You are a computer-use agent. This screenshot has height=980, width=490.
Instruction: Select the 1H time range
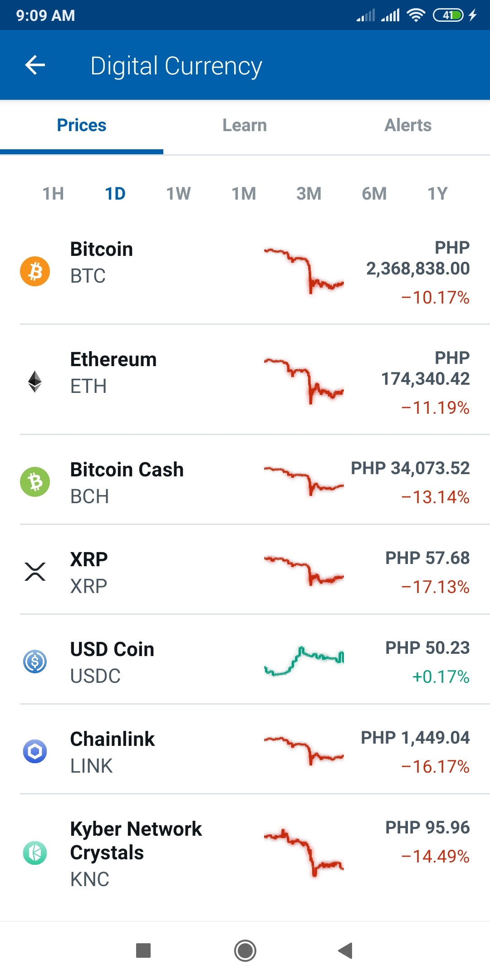pyautogui.click(x=53, y=194)
